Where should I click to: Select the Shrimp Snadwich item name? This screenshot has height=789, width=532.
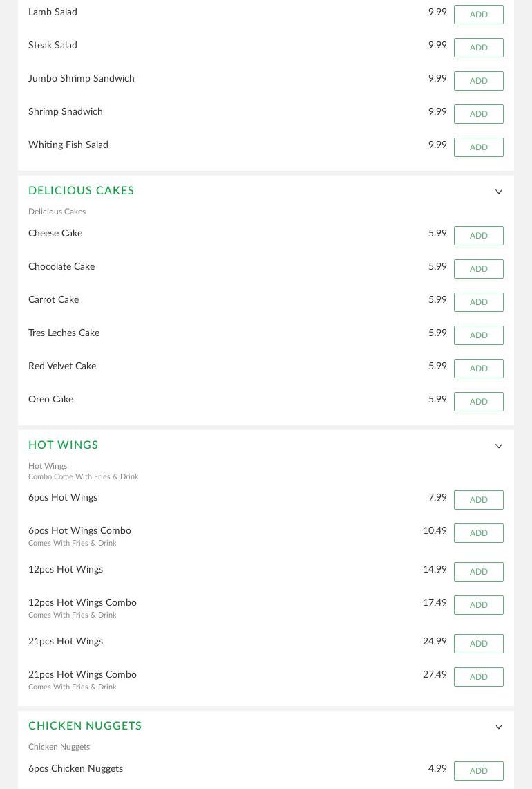[66, 112]
